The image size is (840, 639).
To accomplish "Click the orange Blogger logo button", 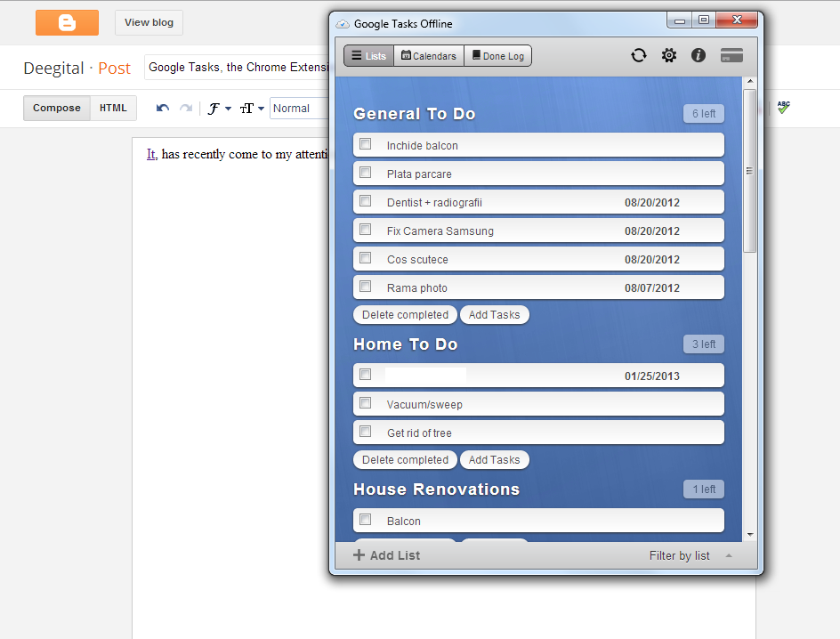I will 67,22.
